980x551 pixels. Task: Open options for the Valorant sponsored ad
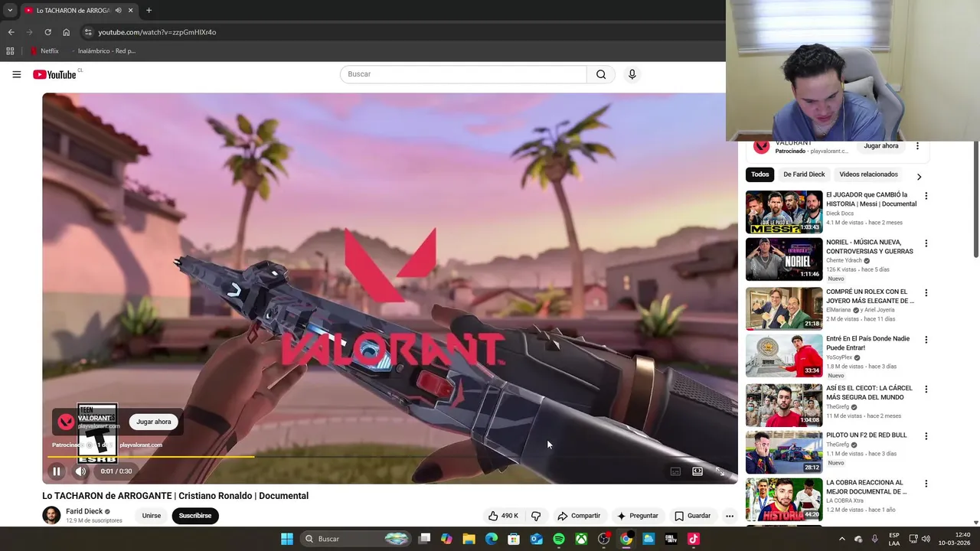(917, 145)
